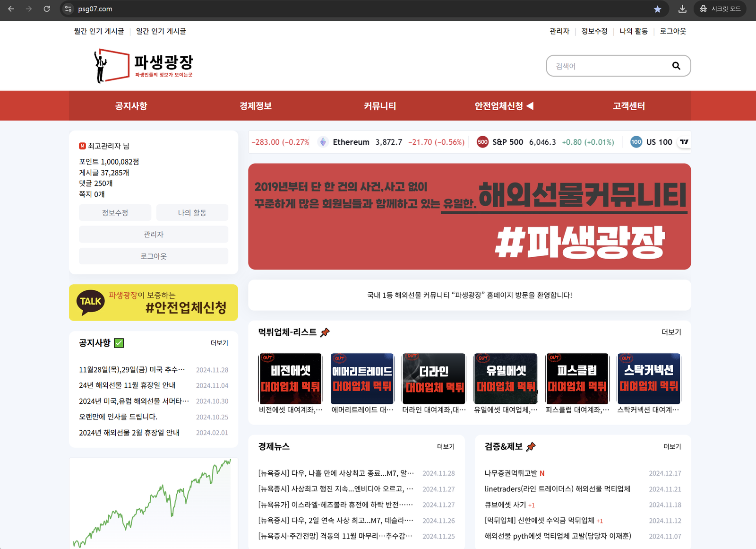Click the 정보수정 button in profile box
This screenshot has height=549, width=756.
click(115, 213)
